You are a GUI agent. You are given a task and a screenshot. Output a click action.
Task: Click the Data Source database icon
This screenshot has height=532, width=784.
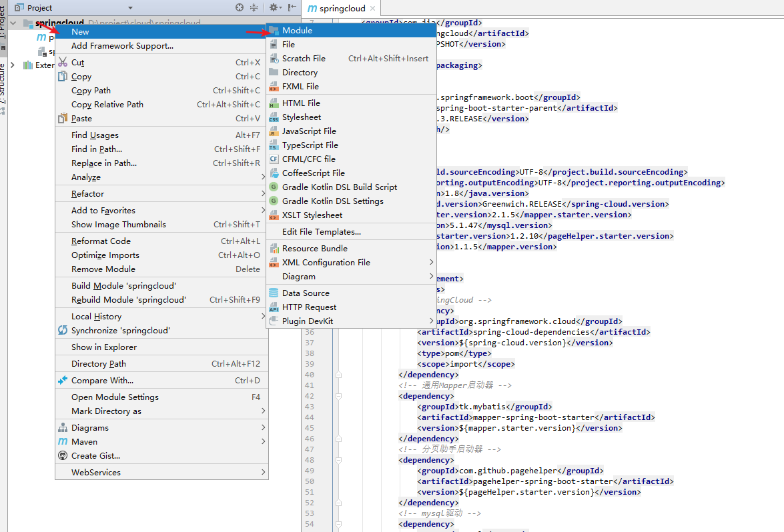pos(274,293)
